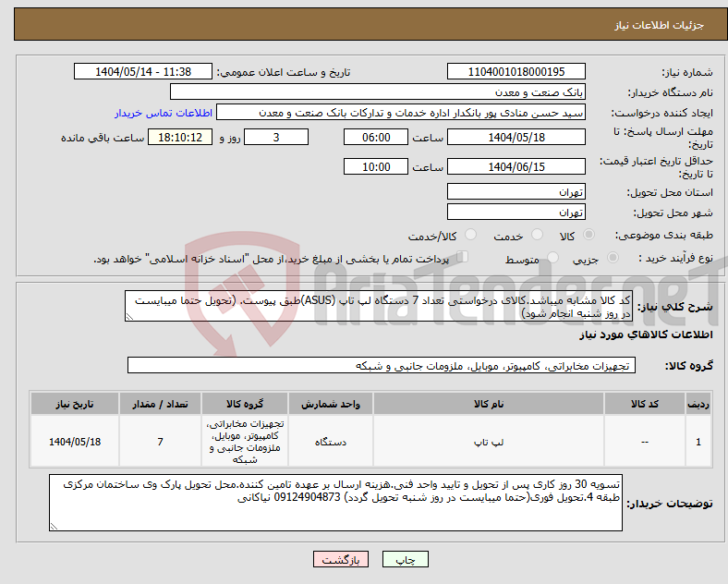Click the گروه کالا field
This screenshot has width=728, height=584.
pyautogui.click(x=382, y=365)
